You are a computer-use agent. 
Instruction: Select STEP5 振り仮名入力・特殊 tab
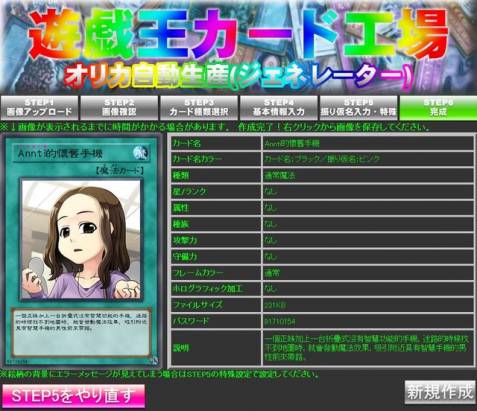pos(358,108)
